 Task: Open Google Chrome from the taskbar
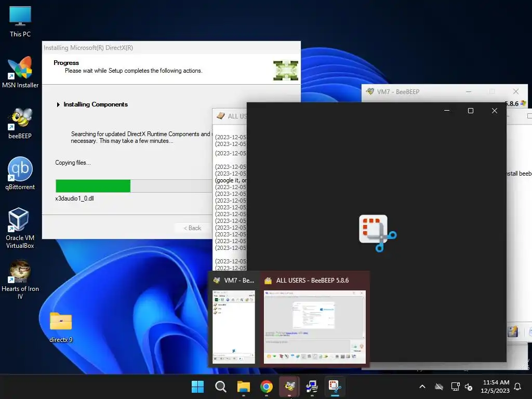(x=267, y=387)
